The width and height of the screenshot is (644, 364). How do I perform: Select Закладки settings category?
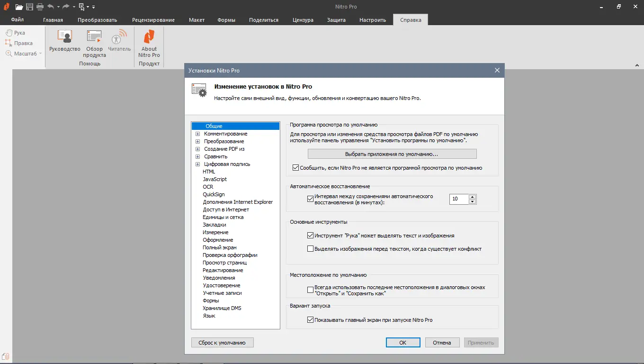pyautogui.click(x=215, y=225)
